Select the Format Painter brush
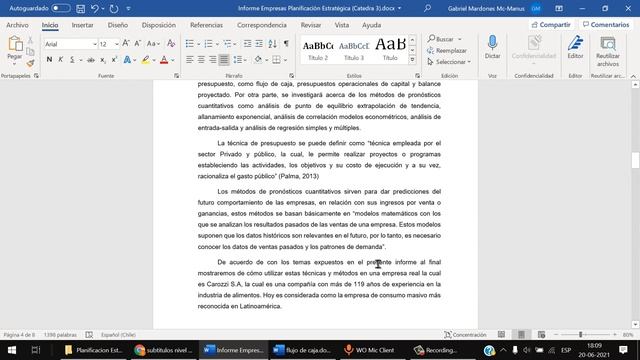The width and height of the screenshot is (640, 360). pyautogui.click(x=30, y=63)
